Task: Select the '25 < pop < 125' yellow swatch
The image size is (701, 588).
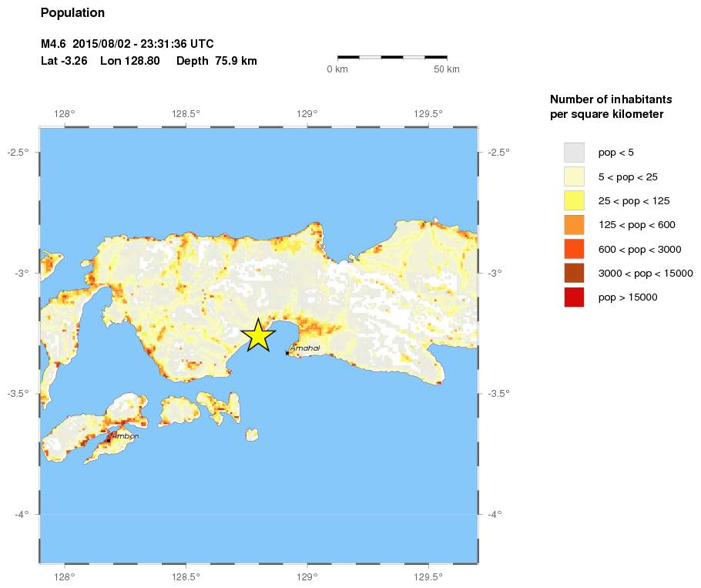Action: (574, 200)
